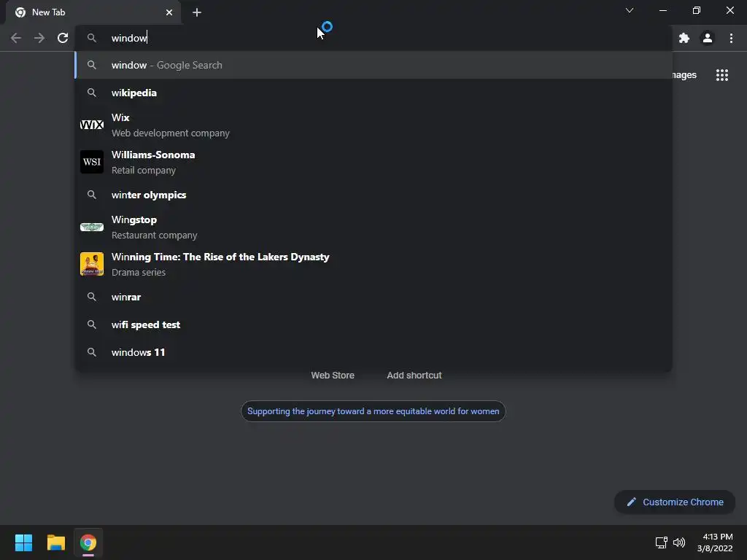Viewport: 747px width, 560px height.
Task: Open the Extensions puzzle icon
Action: click(x=684, y=38)
